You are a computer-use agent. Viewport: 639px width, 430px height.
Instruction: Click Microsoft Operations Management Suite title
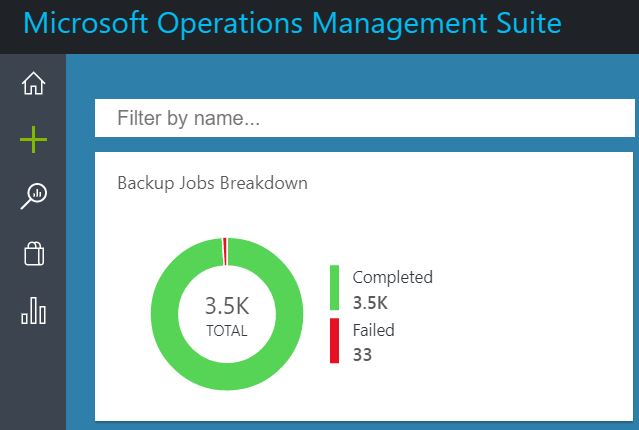tap(292, 23)
